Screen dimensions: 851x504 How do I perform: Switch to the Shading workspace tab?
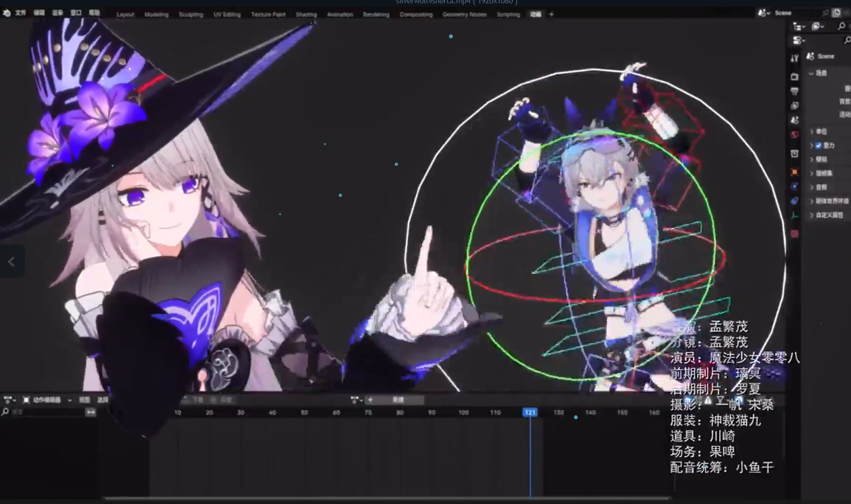pyautogui.click(x=306, y=14)
